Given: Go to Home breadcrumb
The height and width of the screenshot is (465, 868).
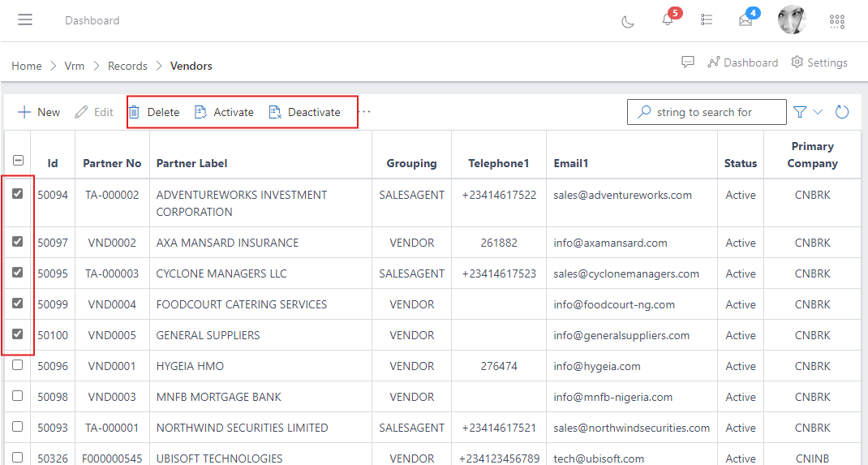Looking at the screenshot, I should click(27, 66).
